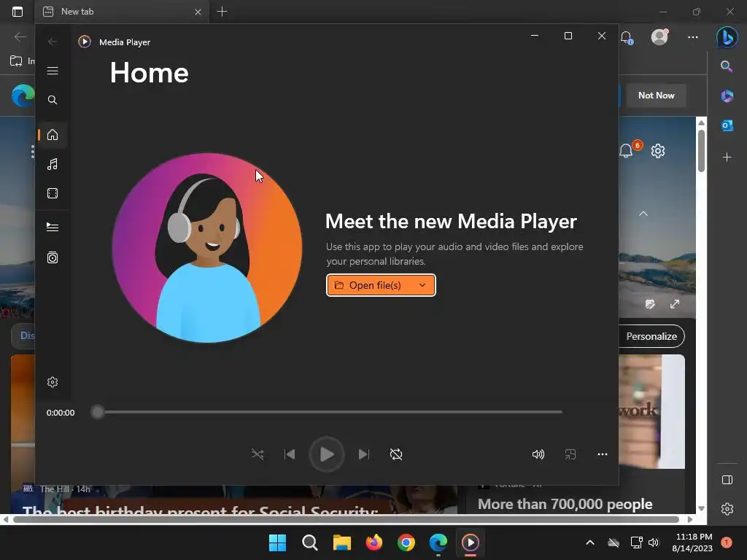
Task: Click Not Now in Edge banner
Action: (x=656, y=96)
